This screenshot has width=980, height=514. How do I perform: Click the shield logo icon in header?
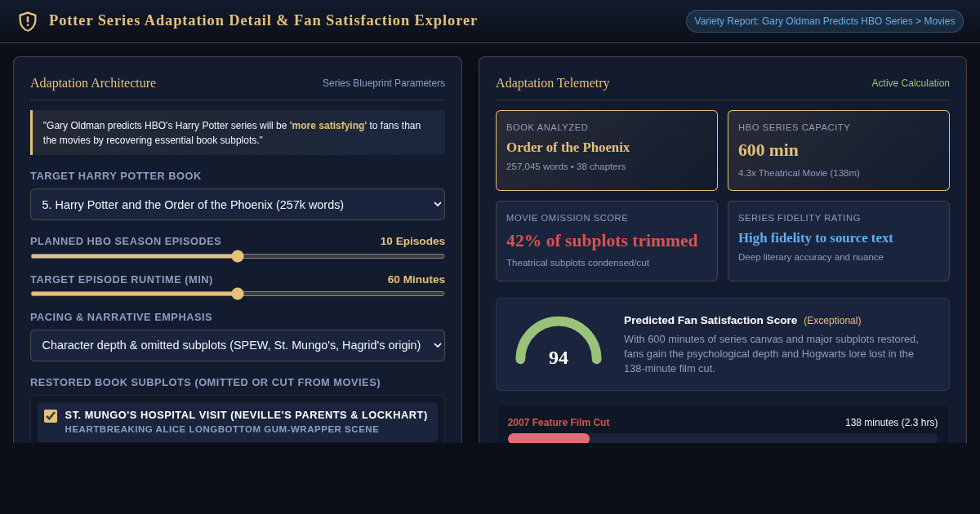[28, 21]
